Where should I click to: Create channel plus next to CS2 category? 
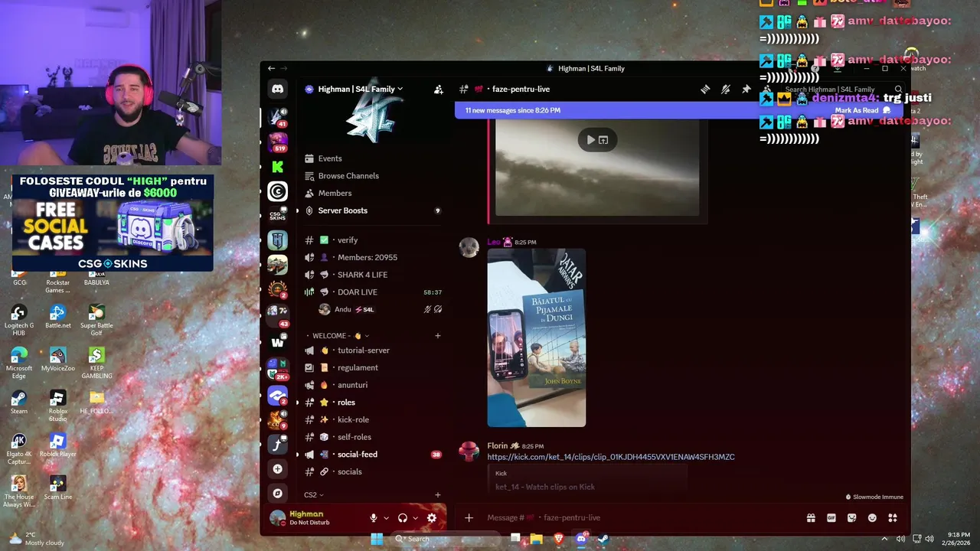(x=438, y=494)
